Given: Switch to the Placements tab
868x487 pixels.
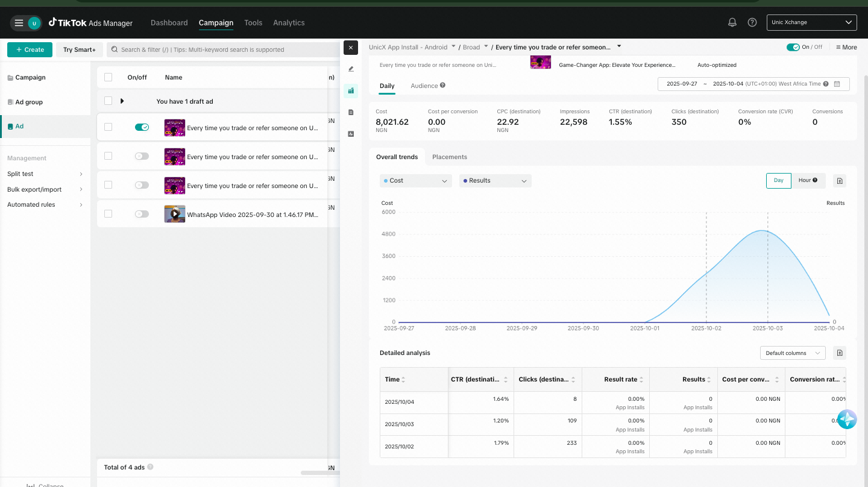Looking at the screenshot, I should [449, 157].
